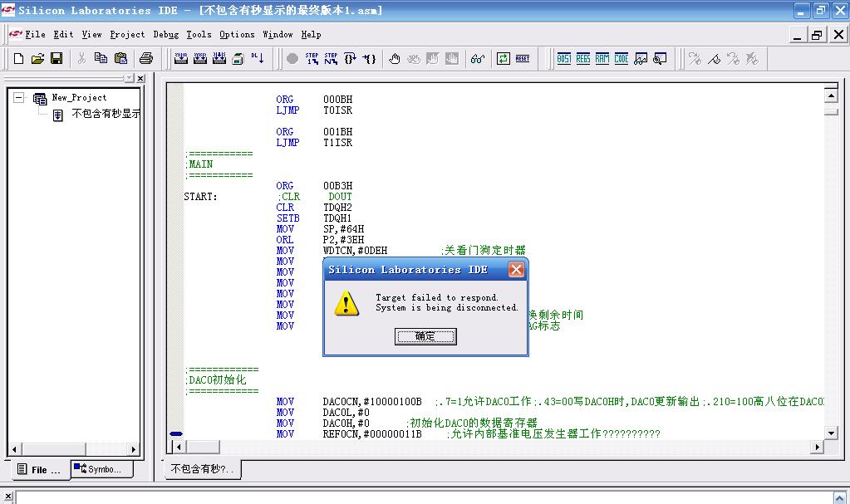
Task: Minimize the inner document window
Action: pyautogui.click(x=797, y=35)
